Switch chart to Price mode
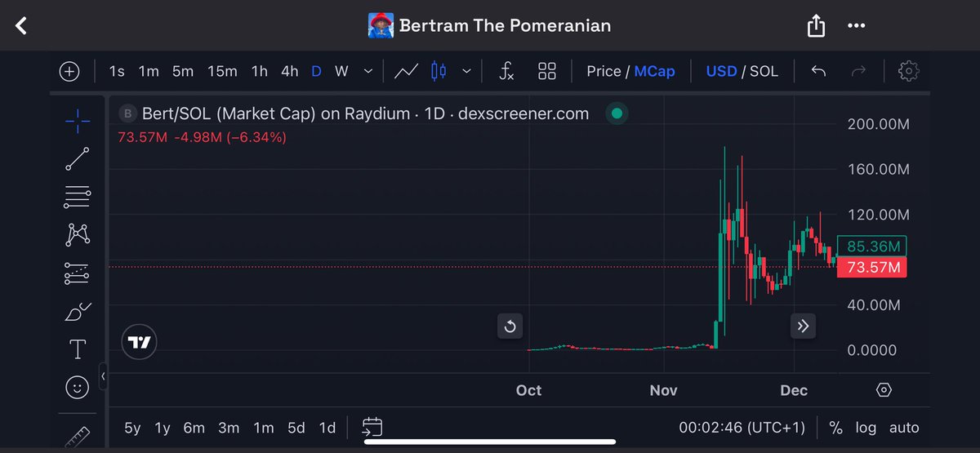 pos(604,71)
